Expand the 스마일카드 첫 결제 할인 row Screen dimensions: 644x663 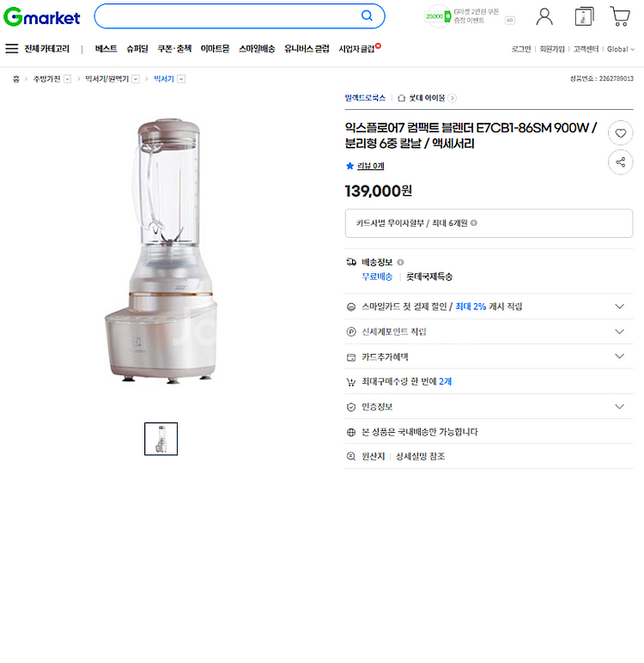(x=489, y=307)
